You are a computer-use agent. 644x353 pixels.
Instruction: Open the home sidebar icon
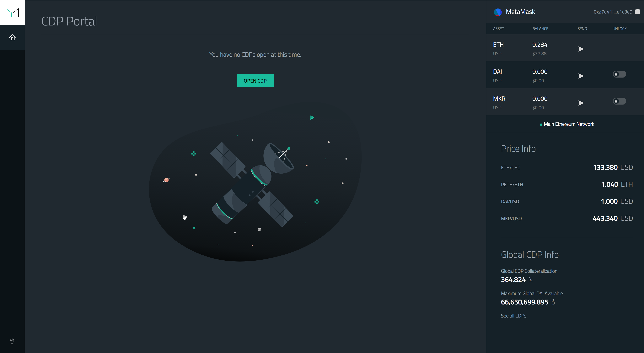(12, 38)
